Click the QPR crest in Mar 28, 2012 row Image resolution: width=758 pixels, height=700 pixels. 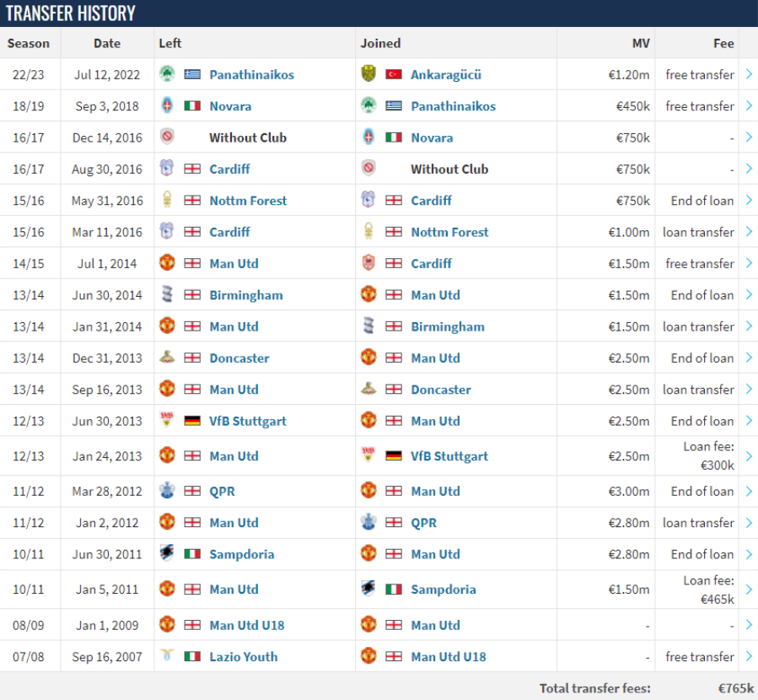[167, 490]
